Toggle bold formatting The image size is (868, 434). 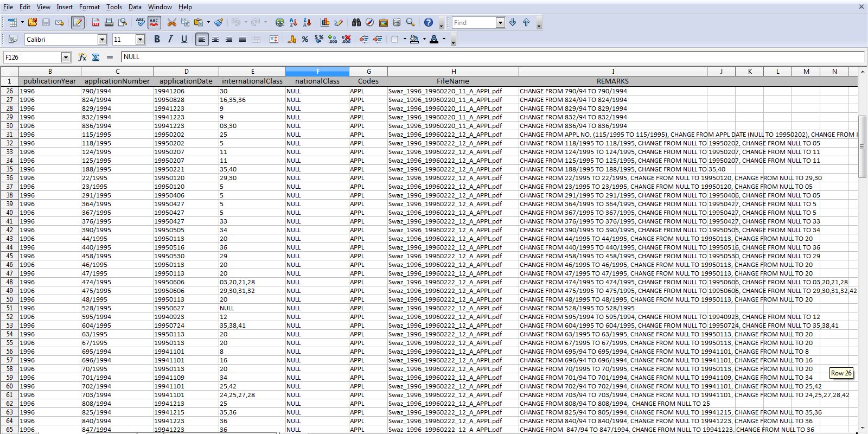[x=157, y=39]
